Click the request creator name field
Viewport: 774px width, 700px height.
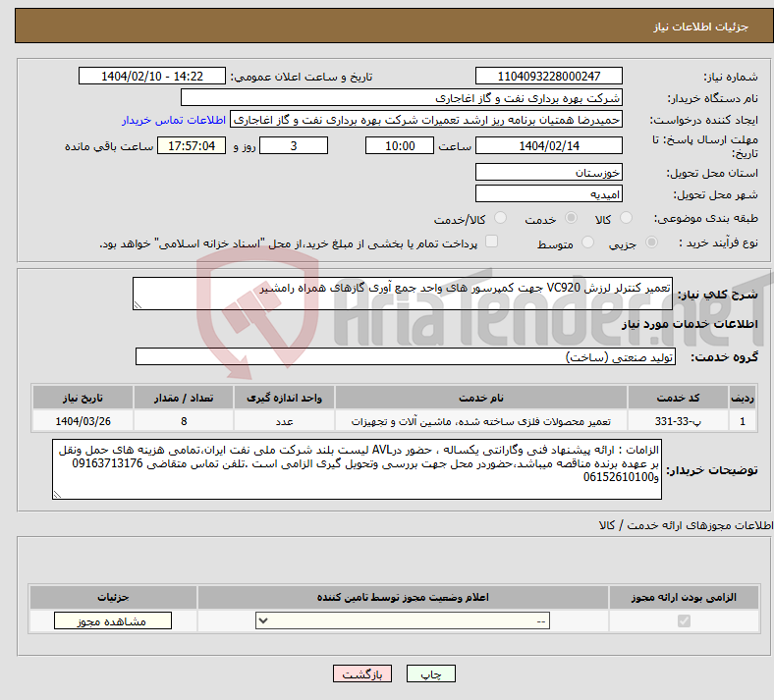coord(426,120)
